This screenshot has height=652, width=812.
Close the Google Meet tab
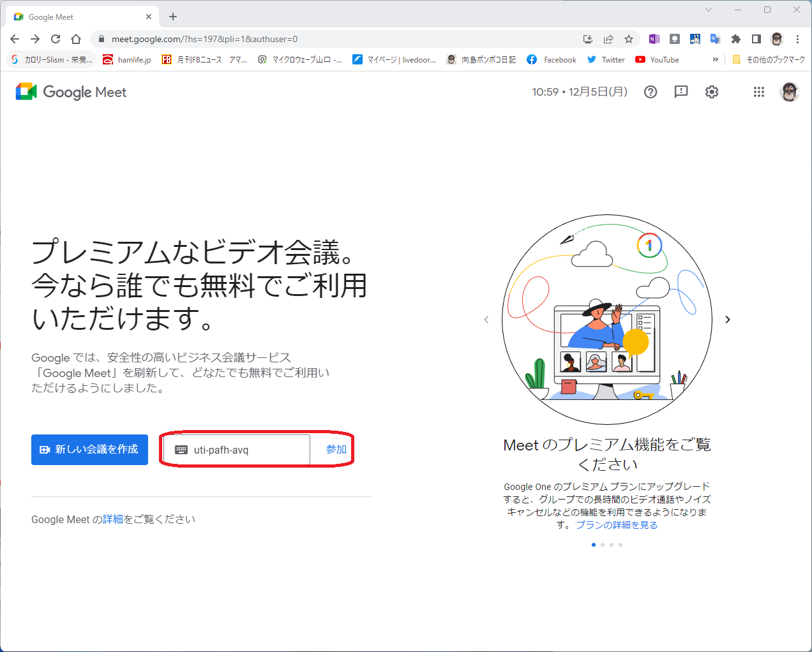[x=149, y=17]
